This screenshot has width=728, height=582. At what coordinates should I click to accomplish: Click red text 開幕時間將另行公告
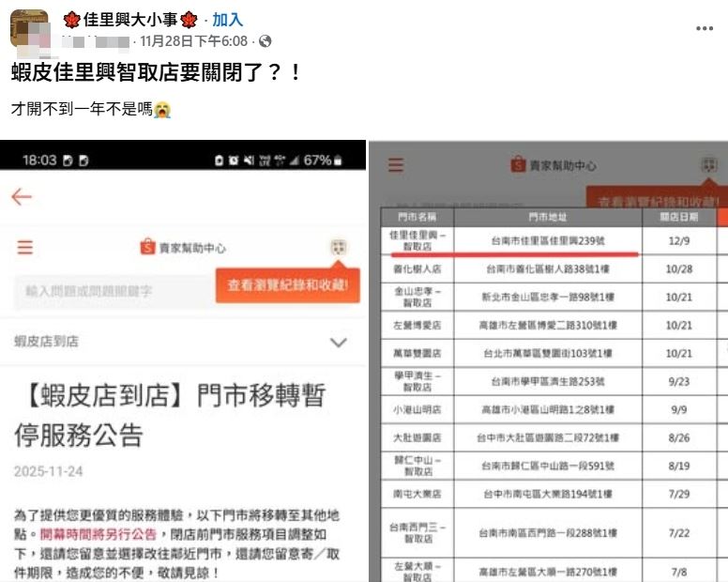[x=99, y=534]
